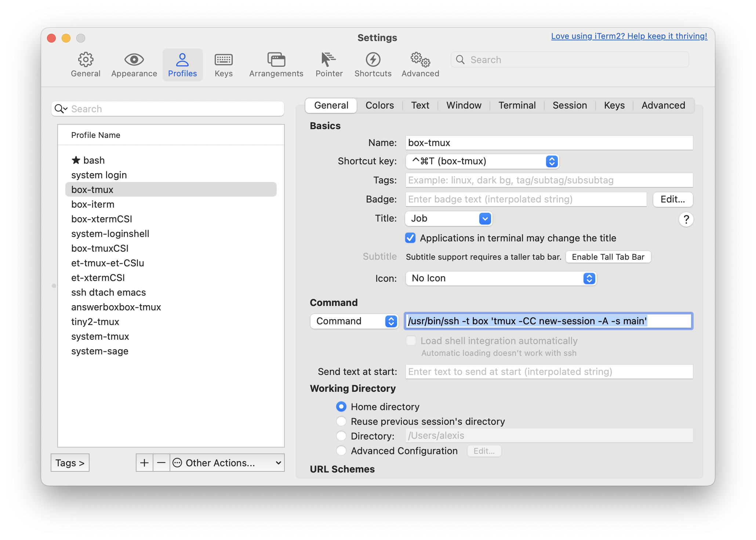This screenshot has width=756, height=540.
Task: Open Pointer settings icon
Action: [329, 59]
